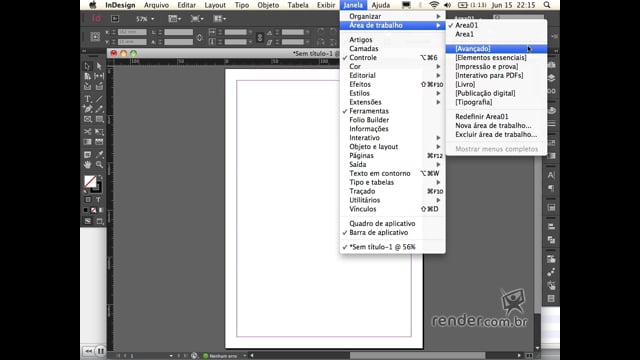This screenshot has height=360, width=640.
Task: Select the Hand tool
Action: click(x=87, y=164)
